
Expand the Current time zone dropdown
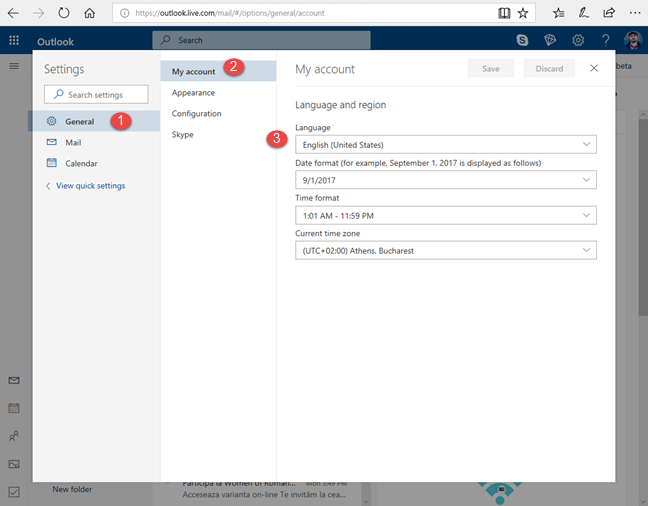pos(446,251)
